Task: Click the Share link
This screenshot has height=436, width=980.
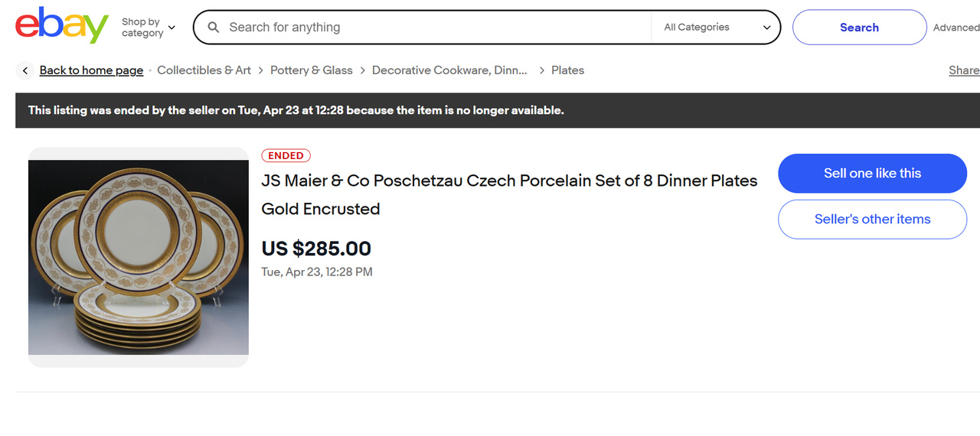Action: point(963,70)
